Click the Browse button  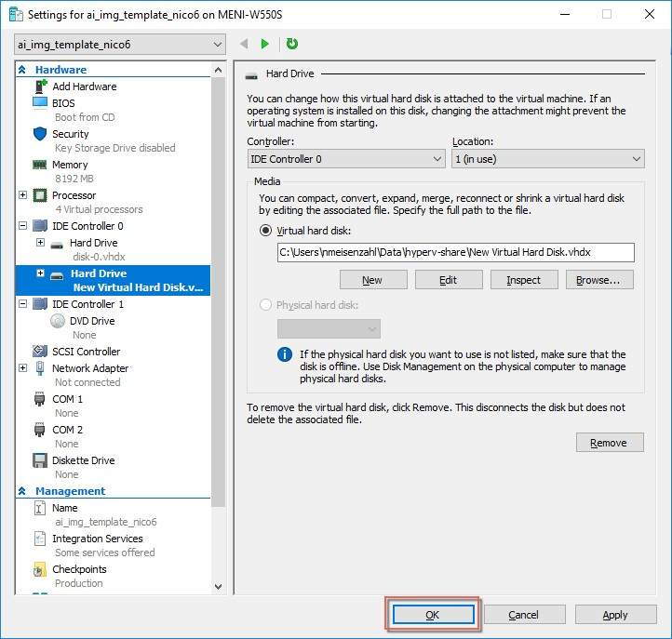(604, 280)
